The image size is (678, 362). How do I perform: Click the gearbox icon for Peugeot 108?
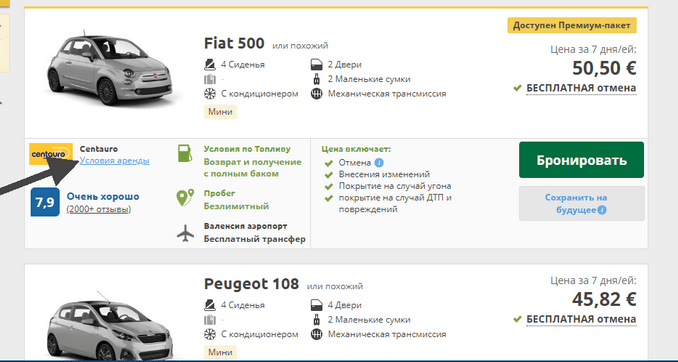317,334
